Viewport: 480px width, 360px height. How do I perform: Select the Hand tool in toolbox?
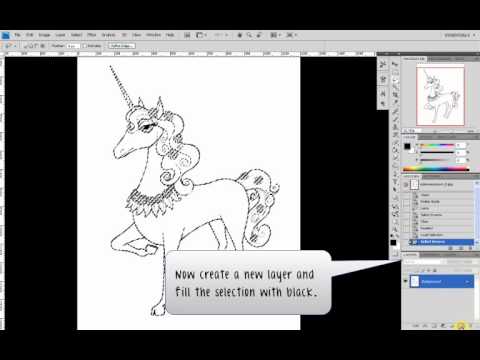395,222
